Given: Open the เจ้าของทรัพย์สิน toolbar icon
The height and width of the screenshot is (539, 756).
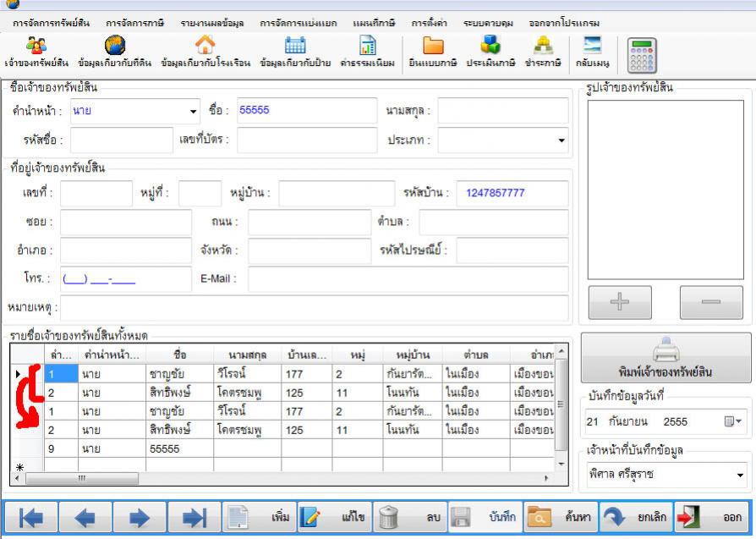Looking at the screenshot, I should click(x=36, y=46).
